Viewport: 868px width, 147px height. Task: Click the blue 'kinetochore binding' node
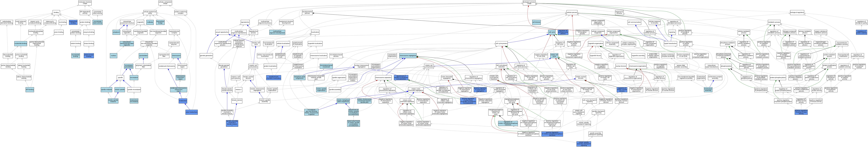(x=73, y=22)
